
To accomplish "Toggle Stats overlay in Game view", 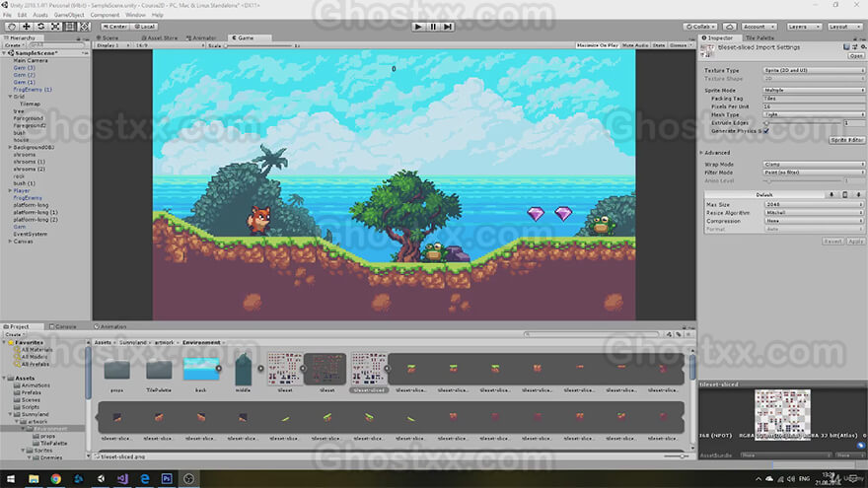I will pos(658,45).
